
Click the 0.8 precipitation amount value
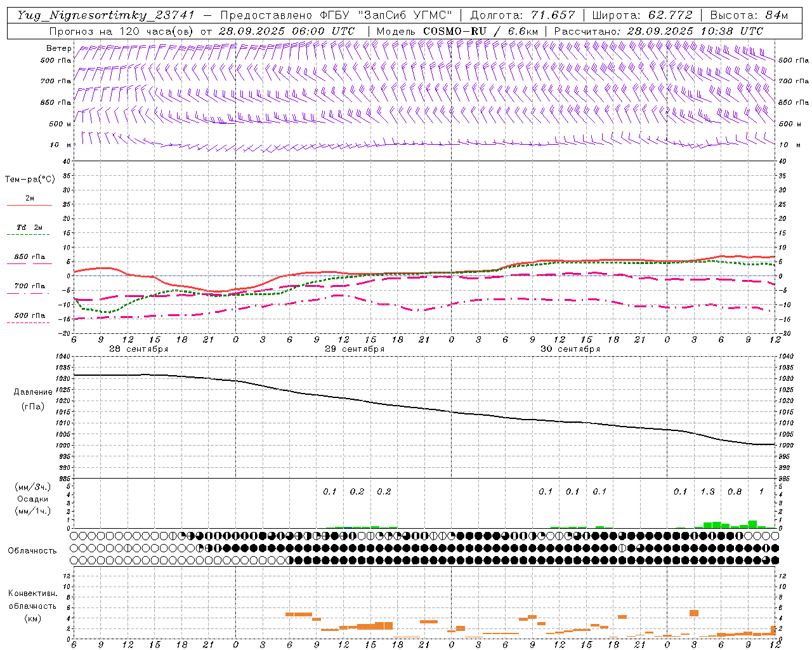[x=735, y=491]
